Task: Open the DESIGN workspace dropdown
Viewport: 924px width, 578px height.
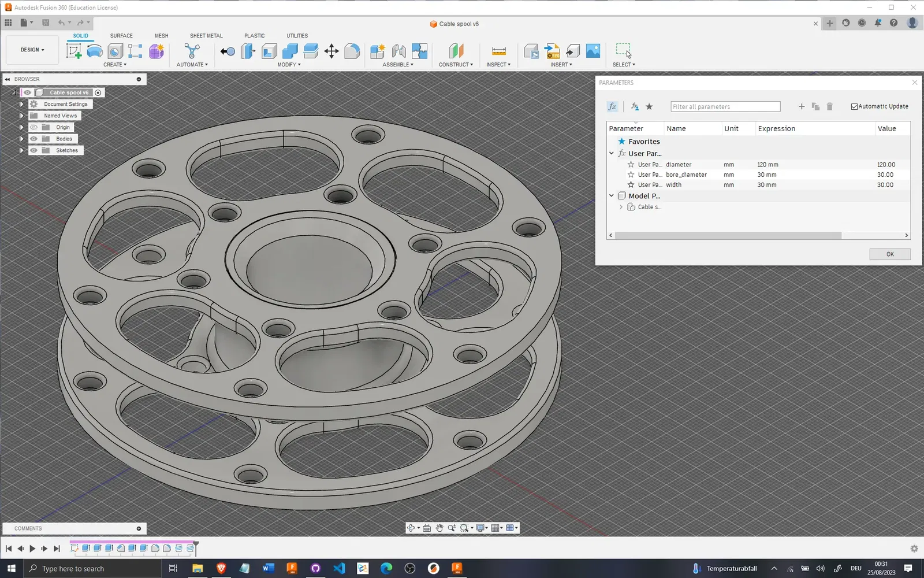Action: 32,50
